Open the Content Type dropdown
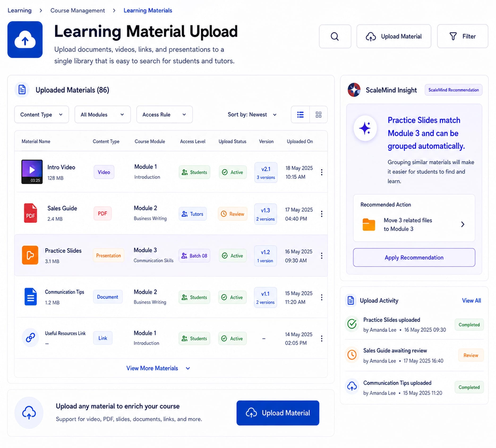The image size is (496, 448). click(42, 114)
